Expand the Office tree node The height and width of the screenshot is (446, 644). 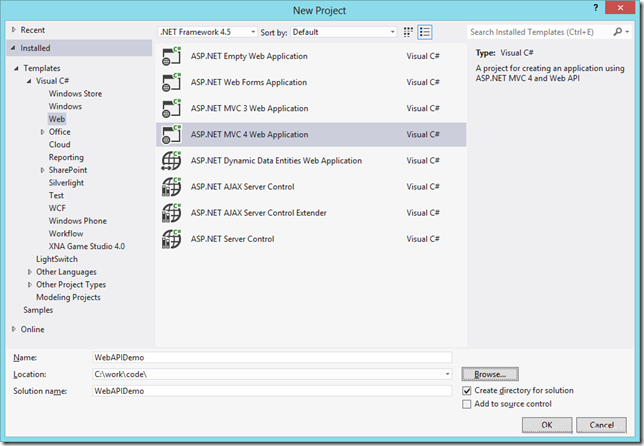point(42,132)
